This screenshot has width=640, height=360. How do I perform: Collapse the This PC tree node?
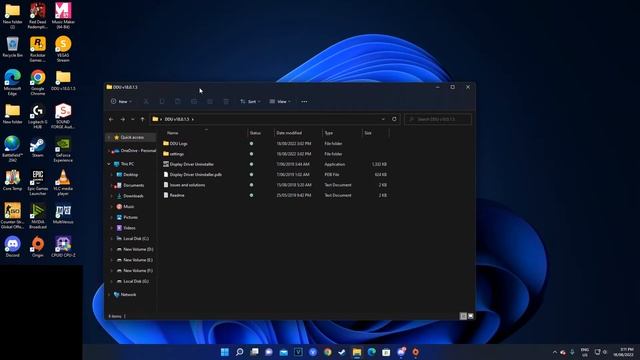pyautogui.click(x=109, y=164)
